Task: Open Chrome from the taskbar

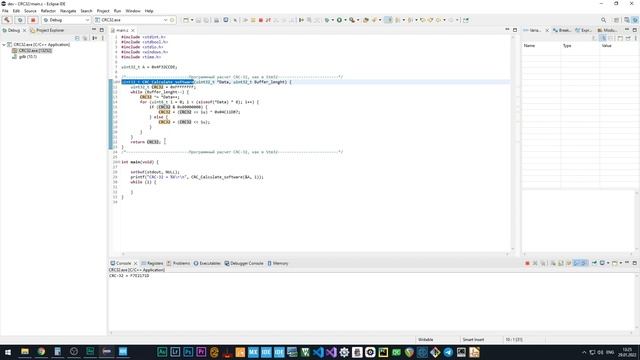Action: click(x=41, y=352)
